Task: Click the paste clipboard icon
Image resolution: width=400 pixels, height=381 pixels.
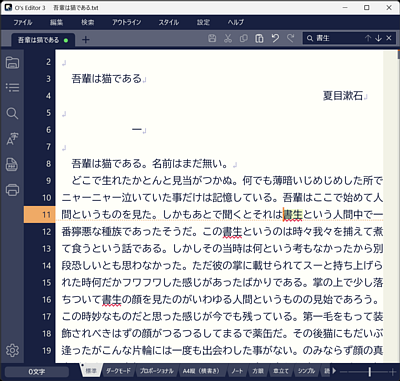Action: (x=259, y=38)
